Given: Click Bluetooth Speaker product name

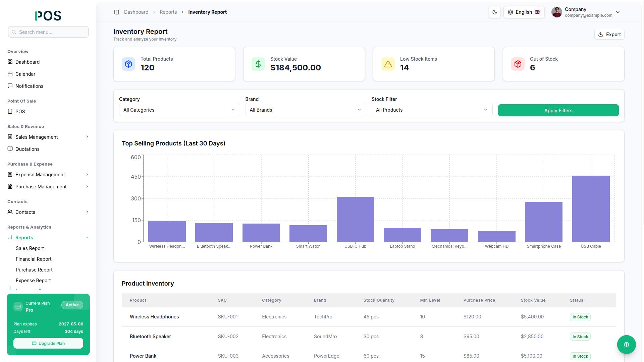Looking at the screenshot, I should (150, 337).
